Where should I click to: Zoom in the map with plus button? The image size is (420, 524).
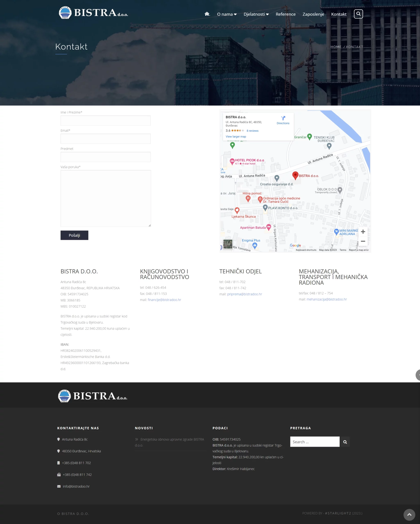(363, 232)
